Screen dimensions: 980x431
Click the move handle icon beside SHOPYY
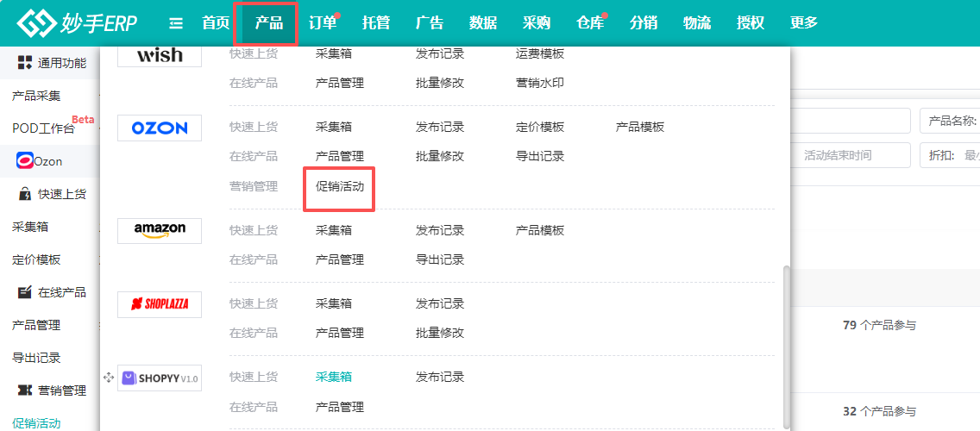[x=108, y=378]
